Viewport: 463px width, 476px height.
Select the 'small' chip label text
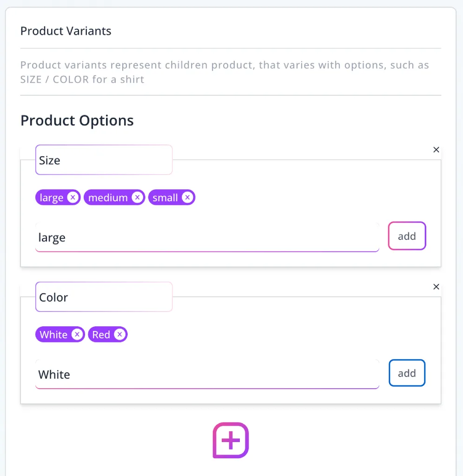pyautogui.click(x=165, y=198)
